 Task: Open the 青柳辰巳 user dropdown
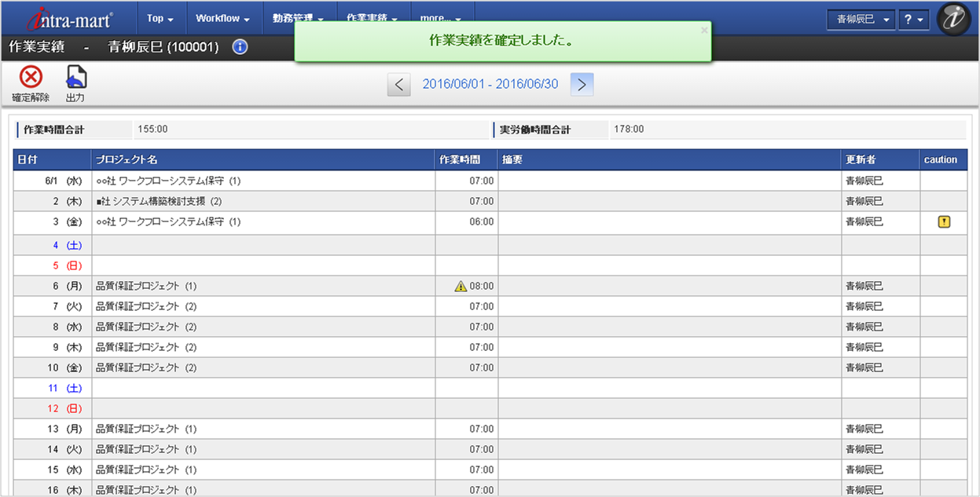pyautogui.click(x=861, y=20)
